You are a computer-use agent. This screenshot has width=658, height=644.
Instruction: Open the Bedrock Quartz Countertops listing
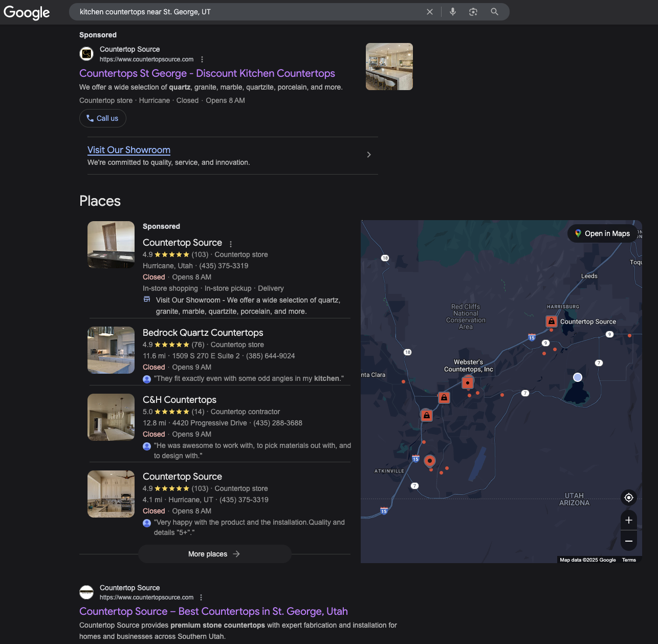coord(203,333)
